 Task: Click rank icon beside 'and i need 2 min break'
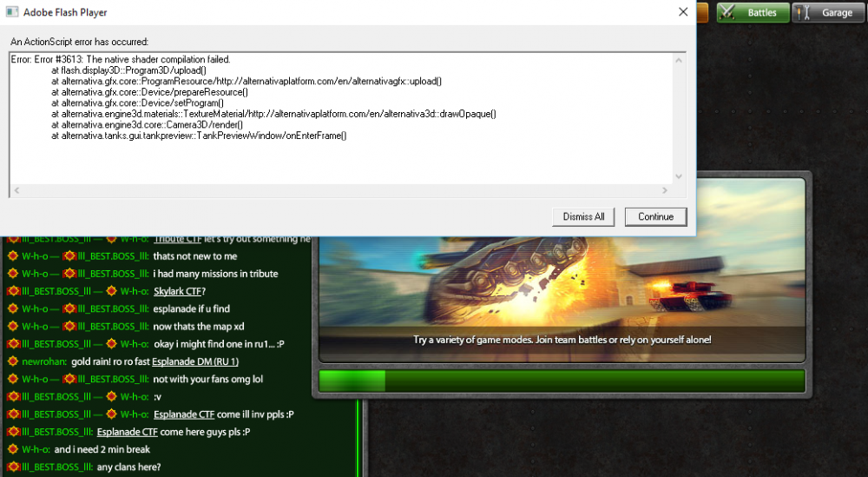pos(12,449)
